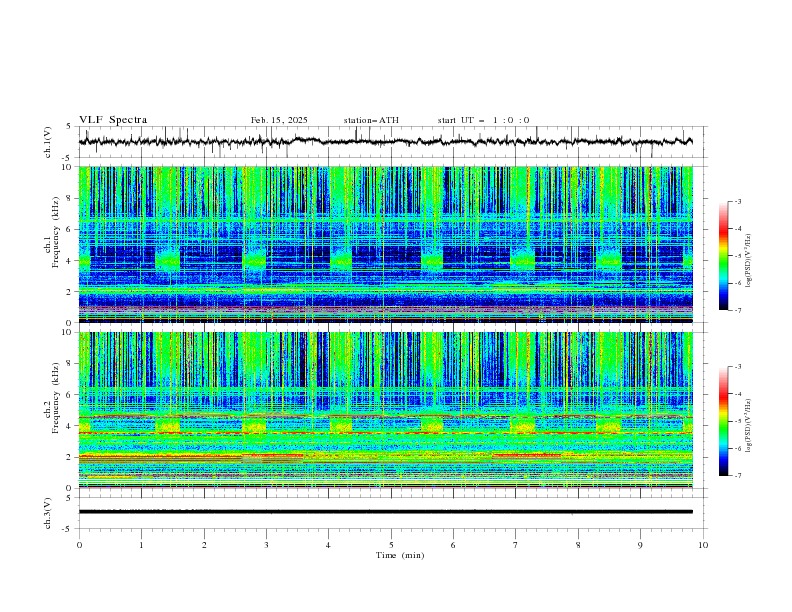Click the ch.1 colorbar "log(PSD)(V²/Hz)" label
Screen dimensions: 792x612
(749, 261)
